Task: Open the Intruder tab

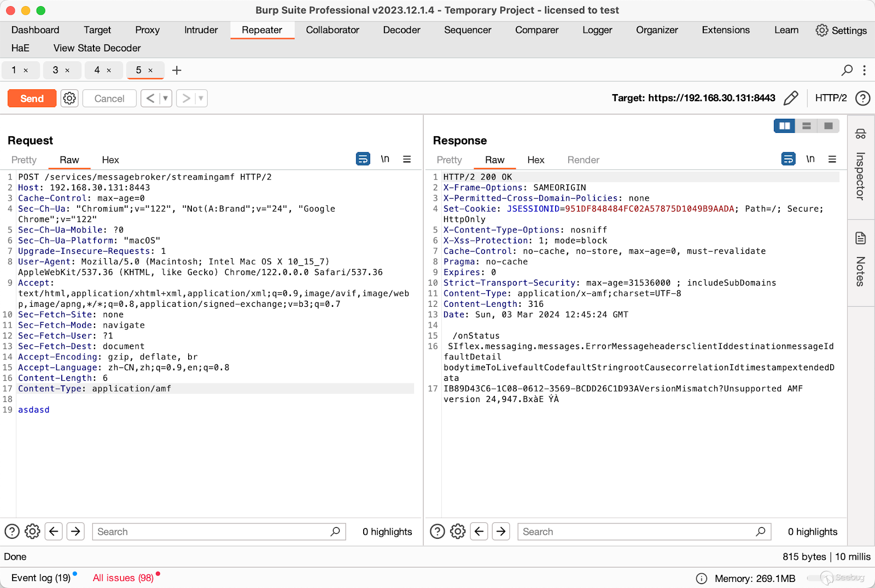Action: point(201,30)
